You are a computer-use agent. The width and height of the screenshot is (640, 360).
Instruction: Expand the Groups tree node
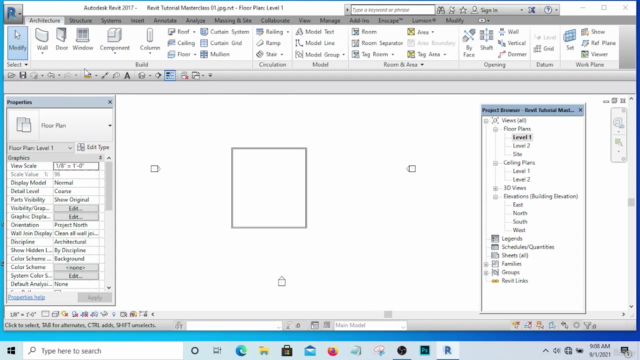pos(486,273)
